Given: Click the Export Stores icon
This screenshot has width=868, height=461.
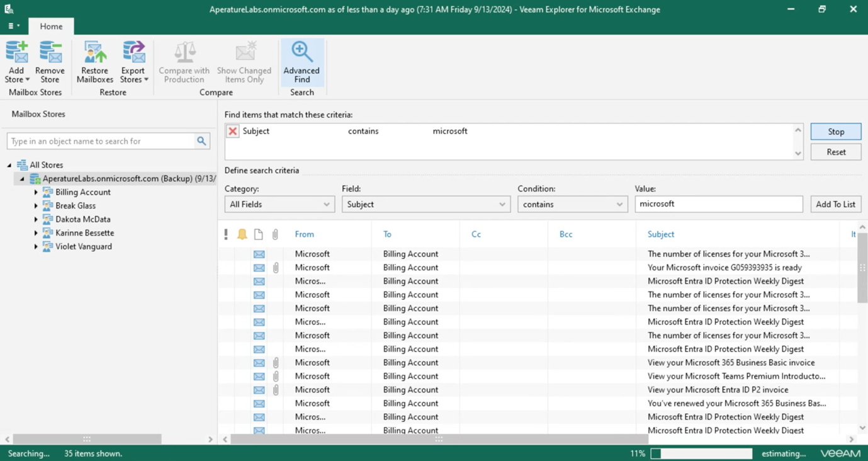Looking at the screenshot, I should (x=133, y=52).
